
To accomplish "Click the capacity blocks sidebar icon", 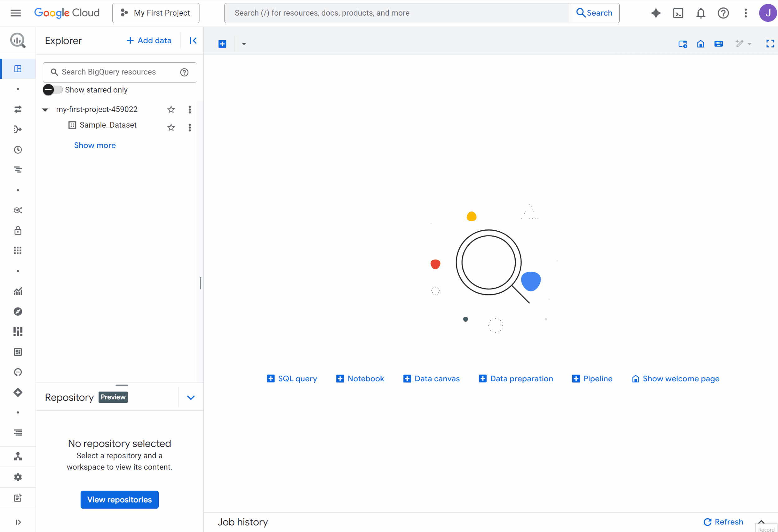I will pyautogui.click(x=18, y=332).
